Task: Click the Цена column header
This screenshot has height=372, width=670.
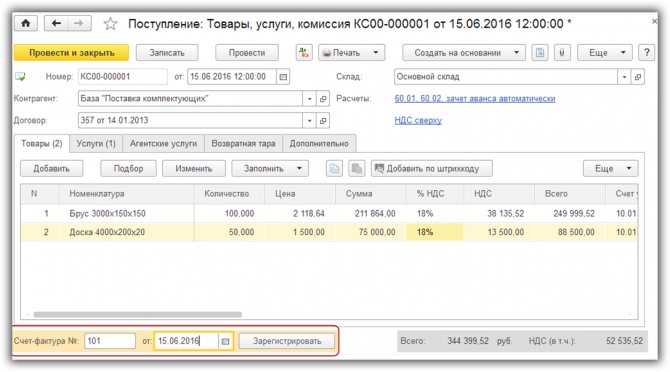Action: [300, 194]
